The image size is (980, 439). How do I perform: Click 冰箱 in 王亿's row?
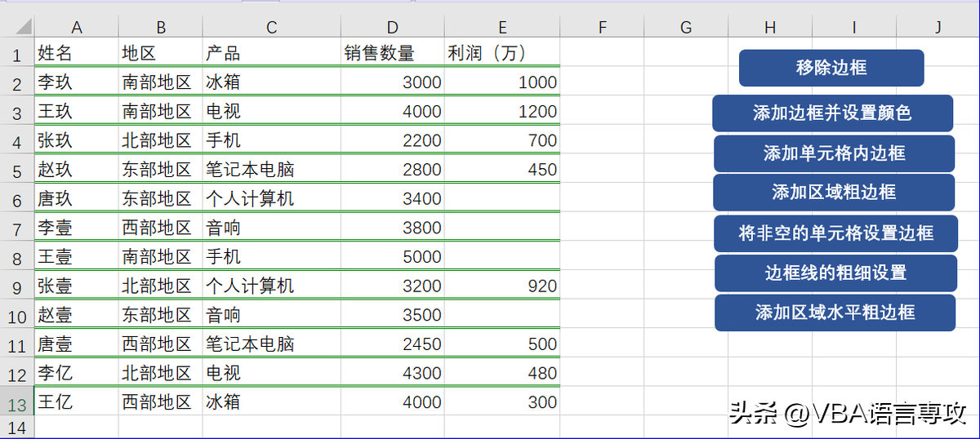click(x=271, y=401)
